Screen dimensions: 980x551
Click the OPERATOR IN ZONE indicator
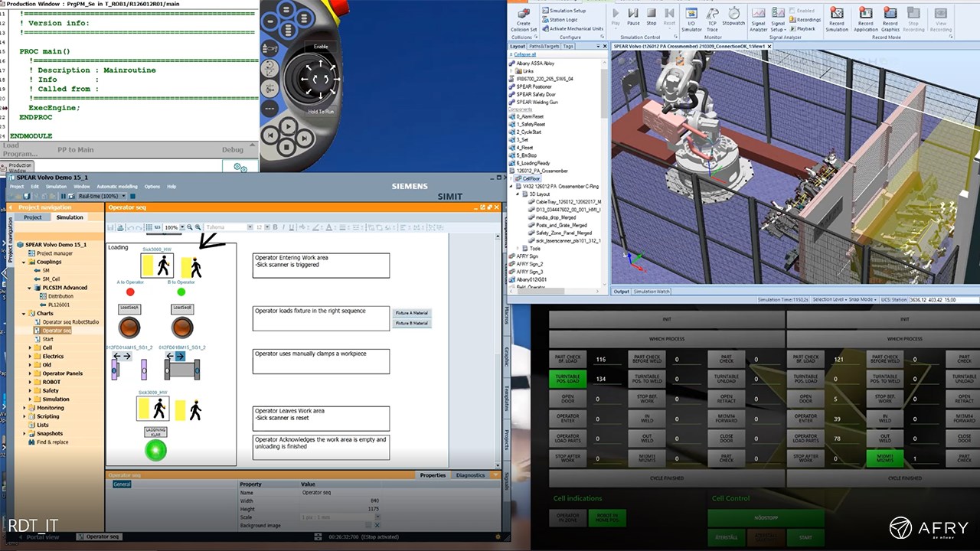568,518
